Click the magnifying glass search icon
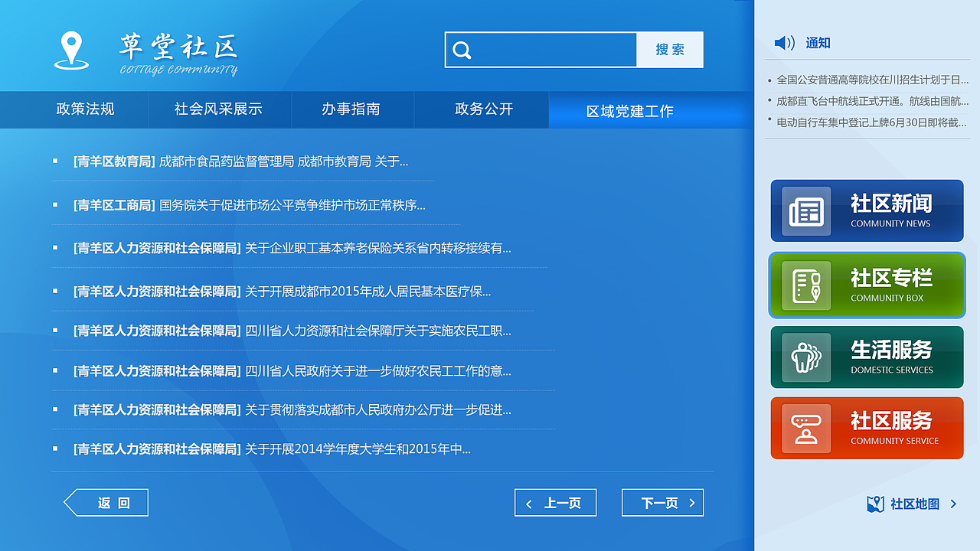 (x=462, y=49)
